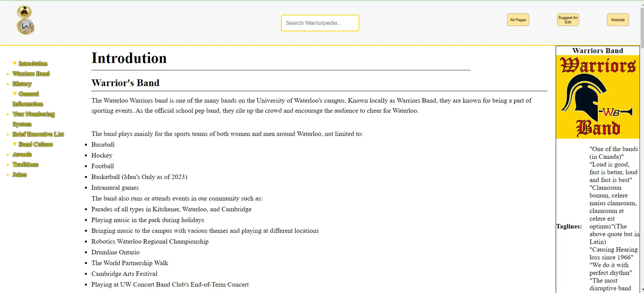Screen dimensions: 644x293
Task: Open the History sidebar link
Action: coord(22,84)
